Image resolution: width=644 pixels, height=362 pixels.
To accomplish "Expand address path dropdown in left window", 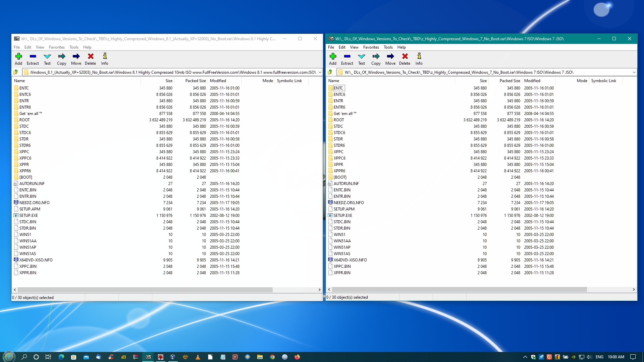I will 320,72.
